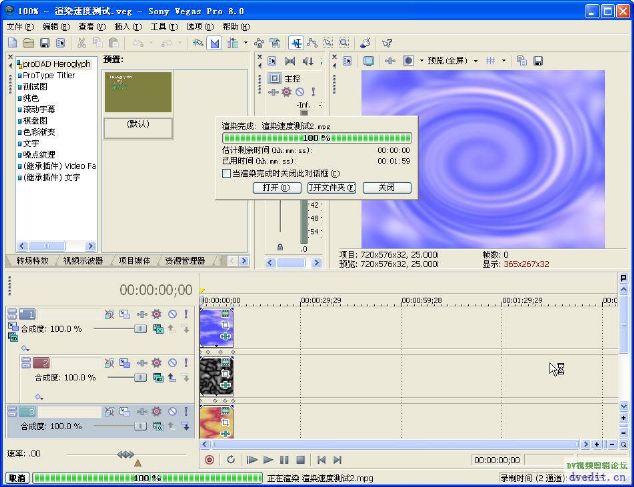634x487 pixels.
Task: Mute video track 3
Action: pos(172,411)
